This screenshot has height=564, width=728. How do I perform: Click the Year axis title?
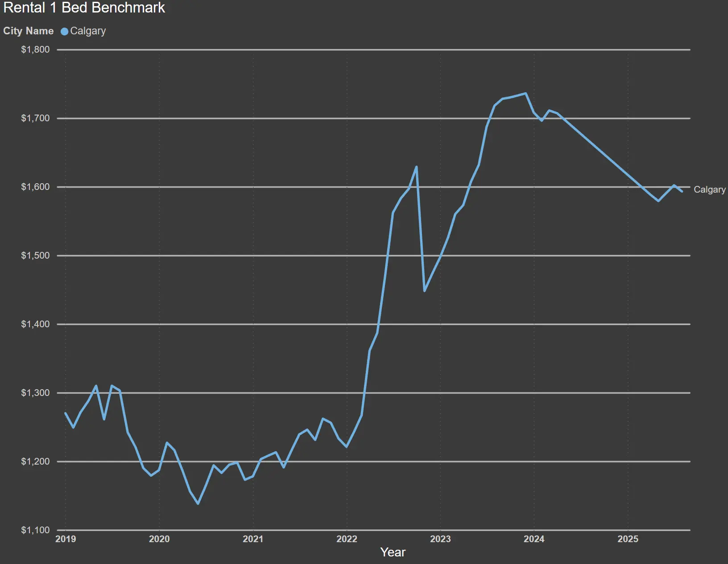click(x=393, y=552)
